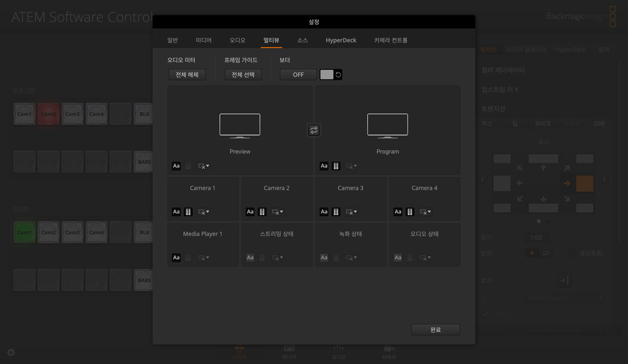Open the 오디오 (Audio) mixer page icon
The height and width of the screenshot is (364, 628).
(338, 351)
